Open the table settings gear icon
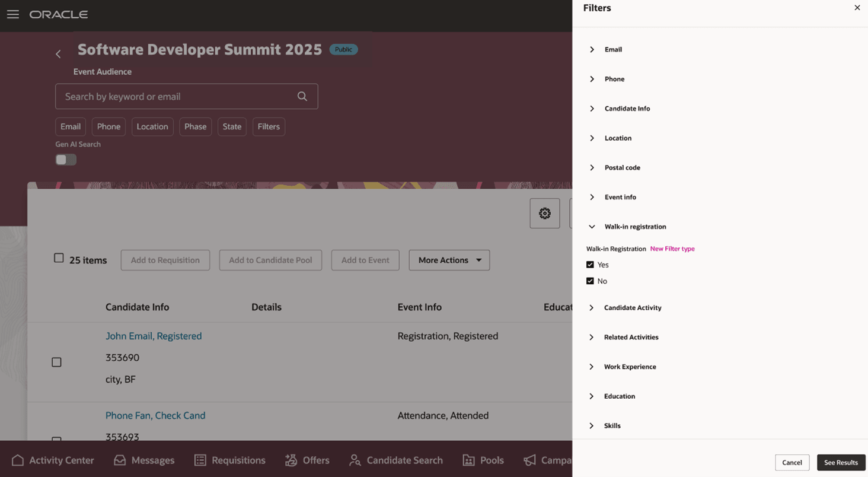 [x=544, y=213]
